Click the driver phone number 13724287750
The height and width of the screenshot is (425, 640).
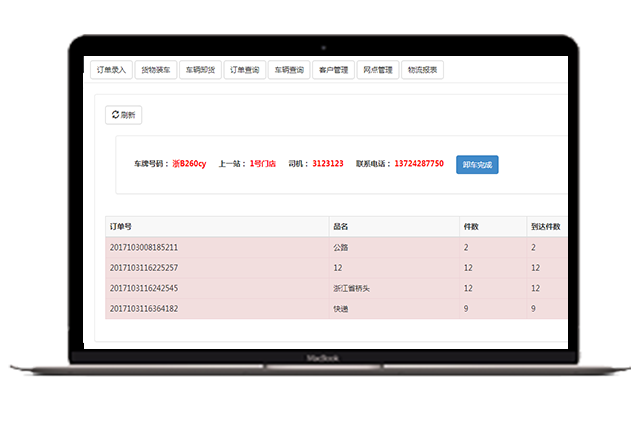[419, 163]
